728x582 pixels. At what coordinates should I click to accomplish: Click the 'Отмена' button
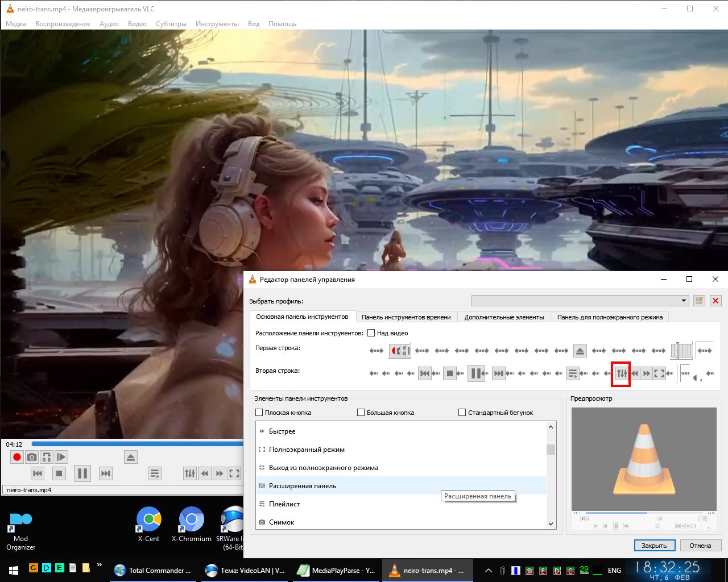pyautogui.click(x=700, y=546)
